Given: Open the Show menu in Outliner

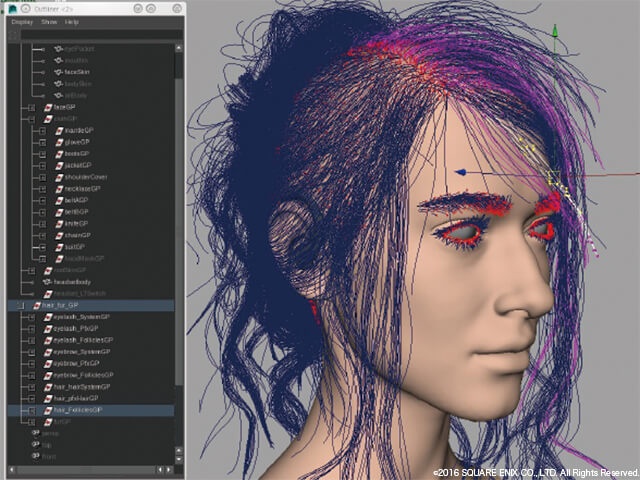Looking at the screenshot, I should 49,22.
